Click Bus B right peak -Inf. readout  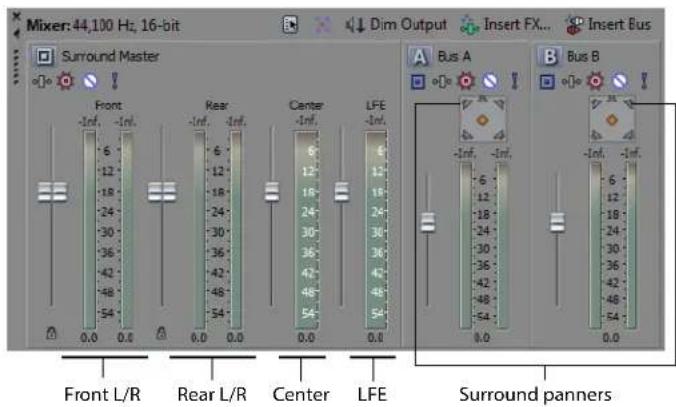(630, 153)
